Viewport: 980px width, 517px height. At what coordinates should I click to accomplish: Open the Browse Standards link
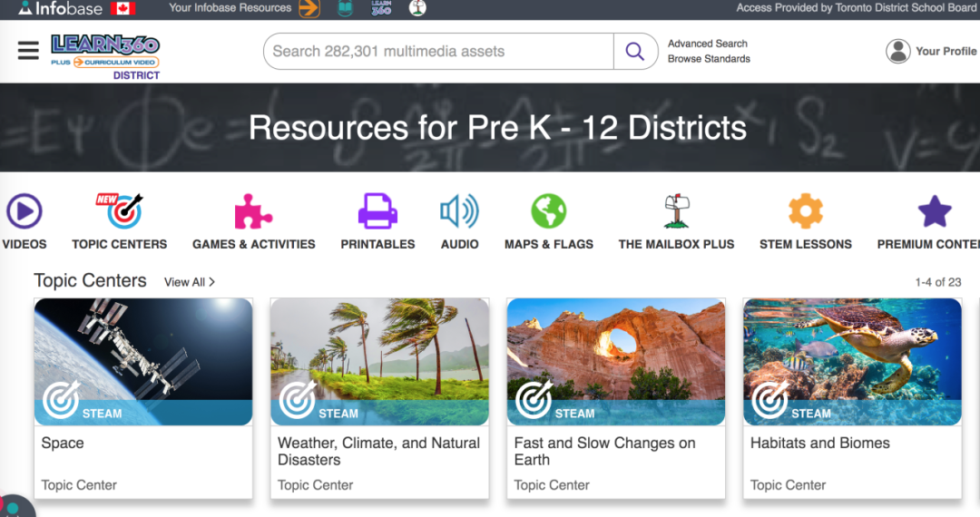coord(709,59)
